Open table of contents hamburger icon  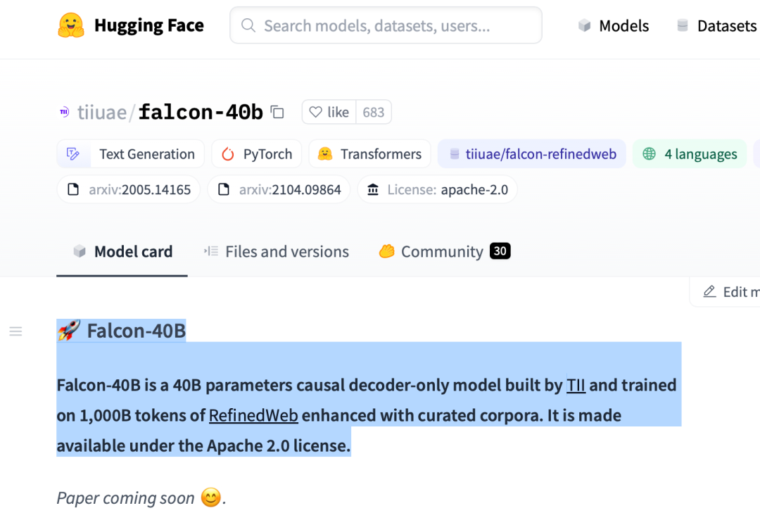pyautogui.click(x=15, y=331)
